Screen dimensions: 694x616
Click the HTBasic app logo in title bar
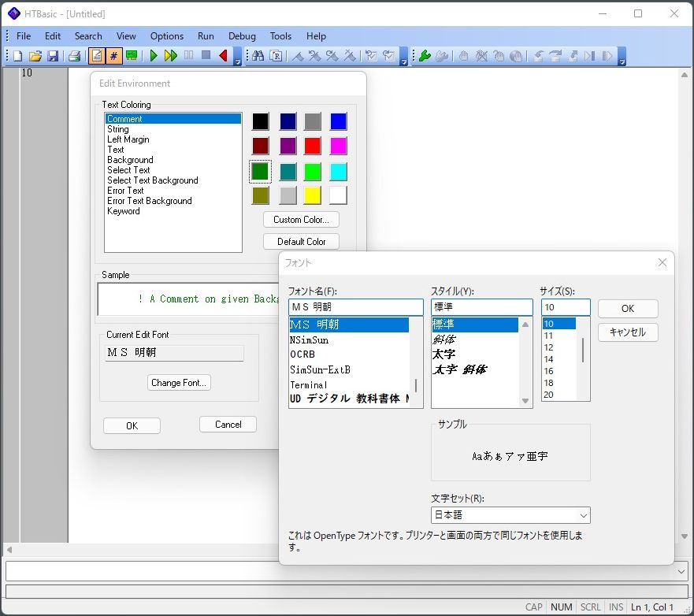pyautogui.click(x=13, y=13)
